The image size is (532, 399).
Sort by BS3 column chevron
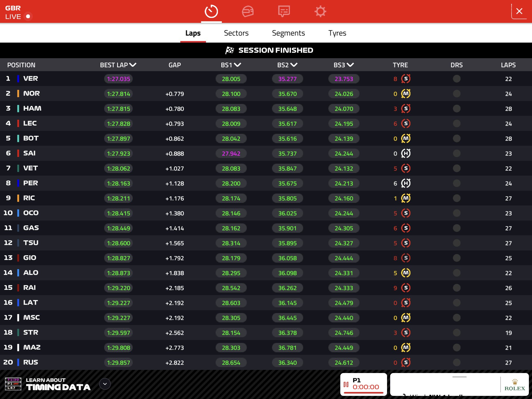[350, 65]
